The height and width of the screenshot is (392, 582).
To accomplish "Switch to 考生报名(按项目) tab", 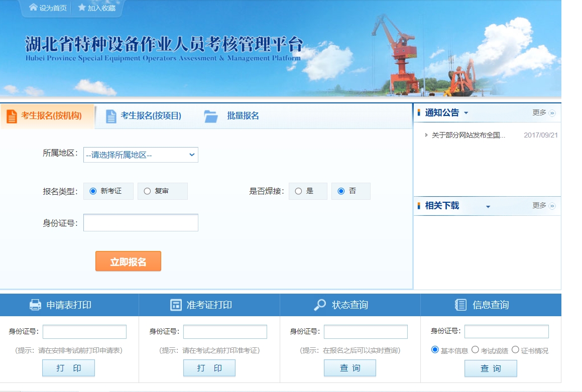I will (x=144, y=116).
